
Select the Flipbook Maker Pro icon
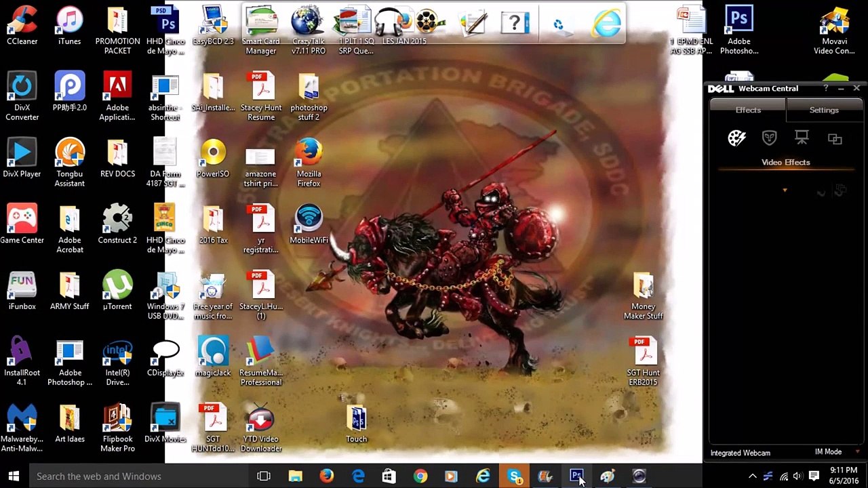click(117, 428)
